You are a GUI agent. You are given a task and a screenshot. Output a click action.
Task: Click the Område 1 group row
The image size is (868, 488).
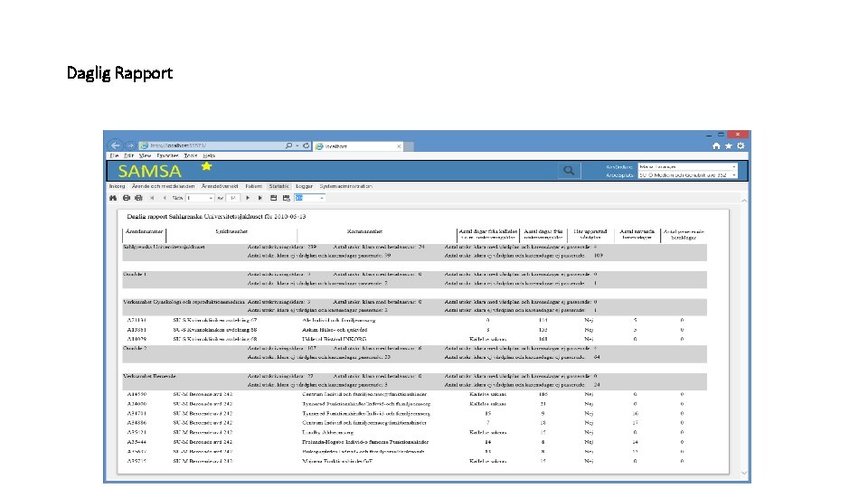(x=415, y=279)
